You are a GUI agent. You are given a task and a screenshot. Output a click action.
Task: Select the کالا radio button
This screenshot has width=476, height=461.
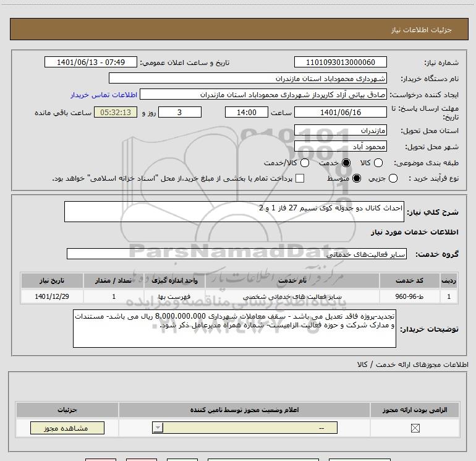tap(378, 163)
